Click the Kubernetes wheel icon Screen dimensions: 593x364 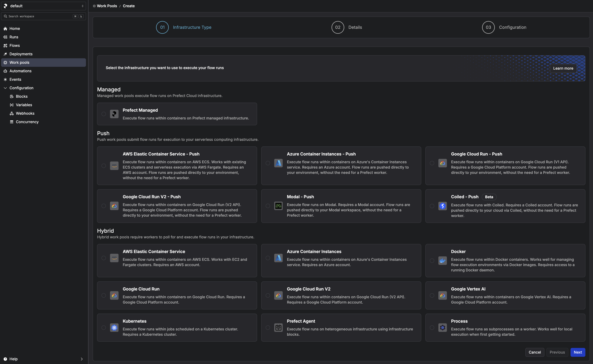(x=114, y=327)
